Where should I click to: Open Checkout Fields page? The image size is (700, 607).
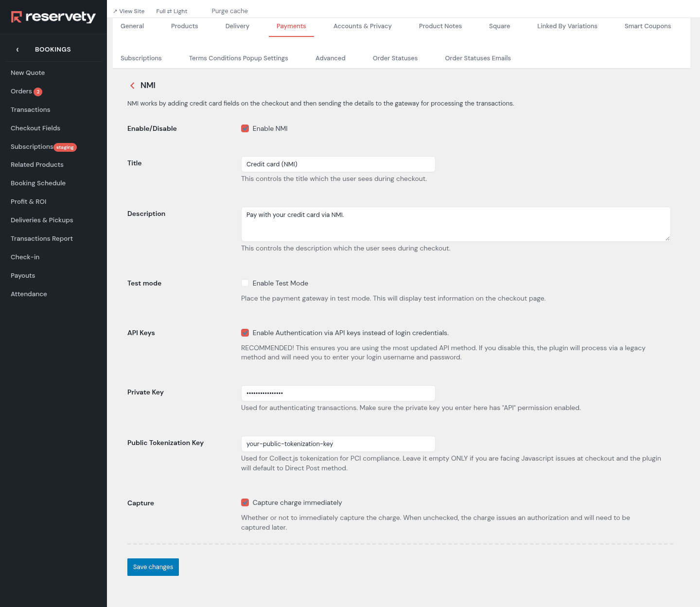[x=35, y=128]
